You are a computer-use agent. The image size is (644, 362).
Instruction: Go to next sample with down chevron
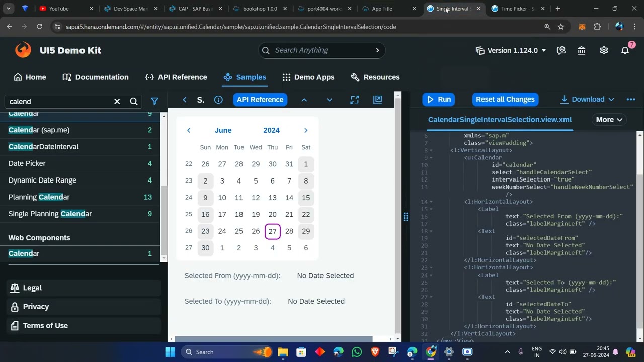330,100
